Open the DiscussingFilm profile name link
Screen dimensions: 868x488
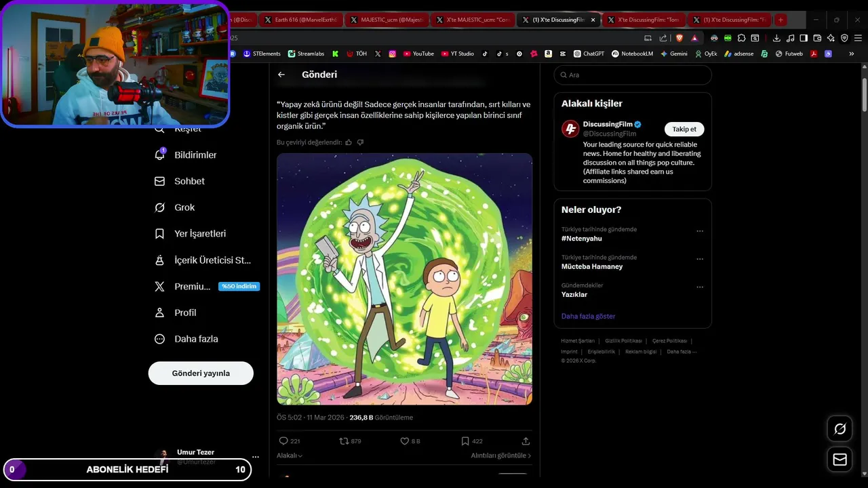pyautogui.click(x=608, y=124)
